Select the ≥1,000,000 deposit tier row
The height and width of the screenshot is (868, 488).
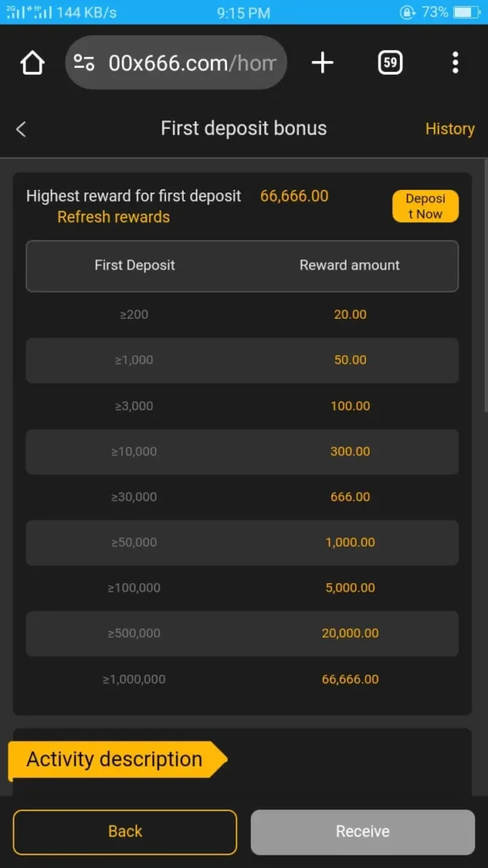tap(242, 679)
